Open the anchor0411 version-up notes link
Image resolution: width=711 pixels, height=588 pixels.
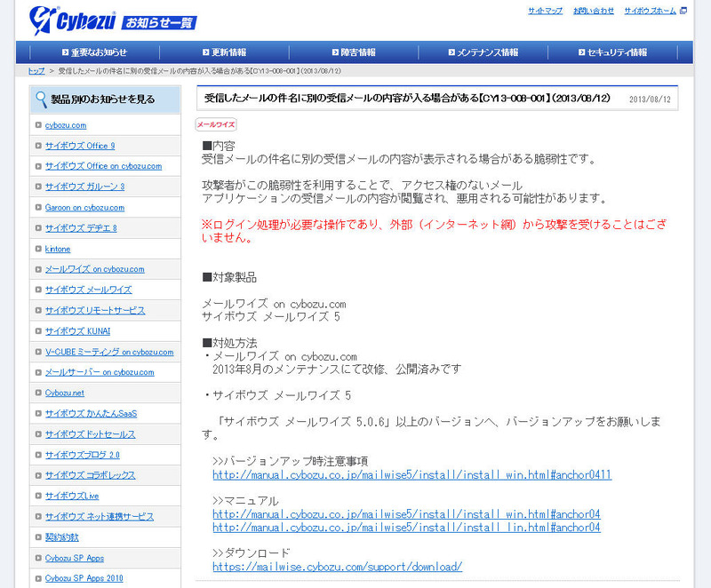point(411,475)
